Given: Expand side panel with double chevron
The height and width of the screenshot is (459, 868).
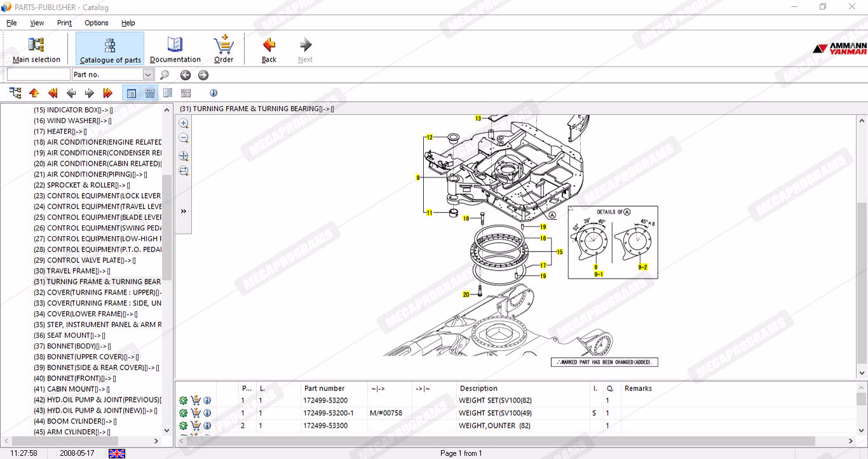Looking at the screenshot, I should click(184, 211).
